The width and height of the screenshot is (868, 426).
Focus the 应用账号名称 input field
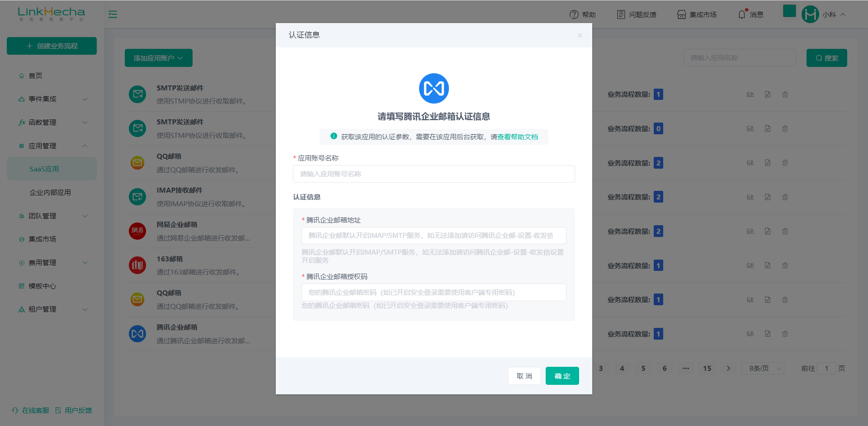point(434,174)
